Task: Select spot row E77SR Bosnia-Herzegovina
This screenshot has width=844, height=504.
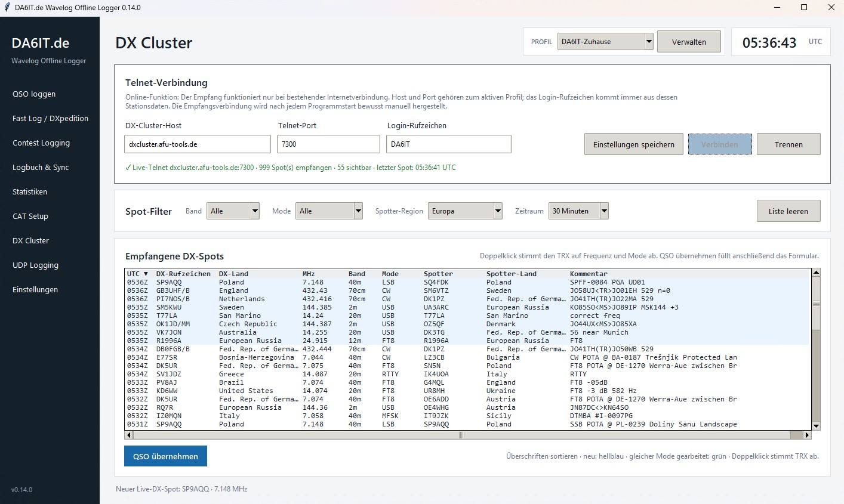Action: click(x=467, y=357)
